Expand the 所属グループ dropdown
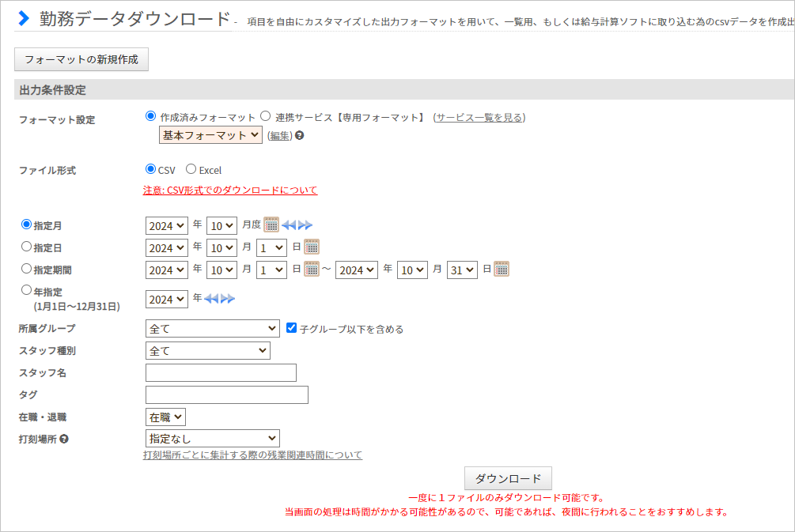This screenshot has width=795, height=532. 212,328
